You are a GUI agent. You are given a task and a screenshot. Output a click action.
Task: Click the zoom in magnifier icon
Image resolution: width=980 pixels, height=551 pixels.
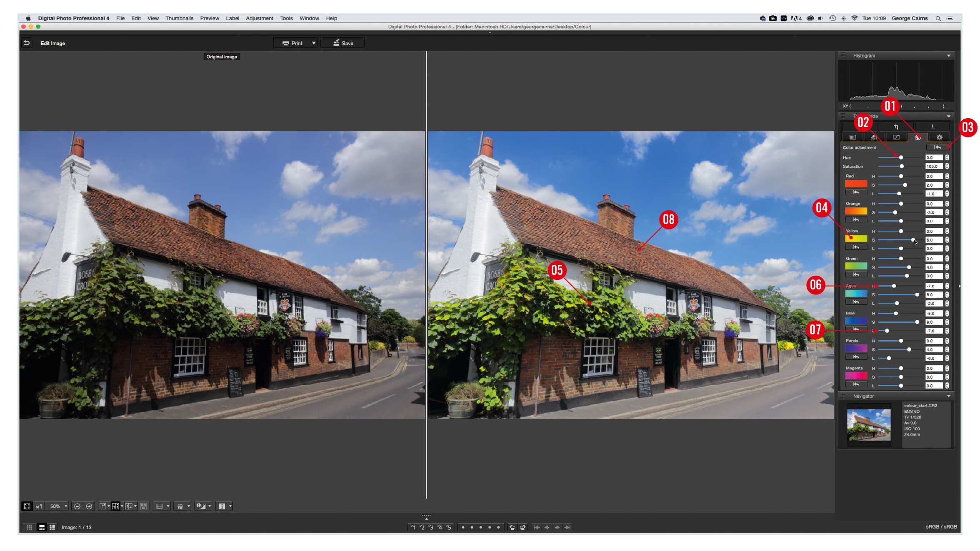pos(89,506)
